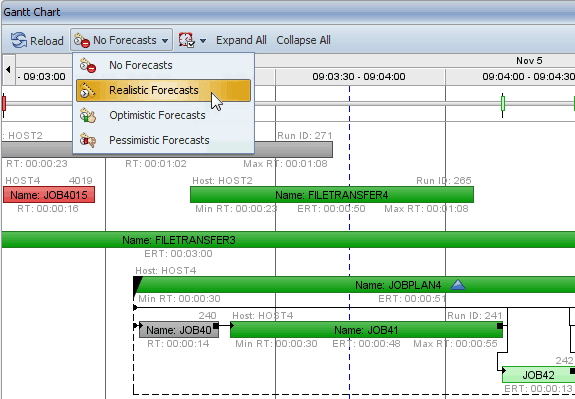
Task: Click the No Forecasts menu entry icon
Action: coord(88,65)
